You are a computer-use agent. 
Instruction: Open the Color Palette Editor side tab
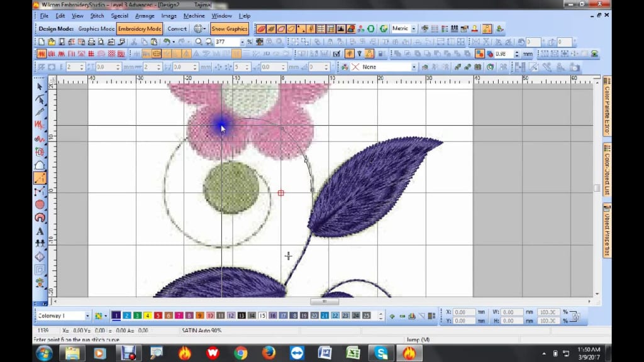(607, 106)
